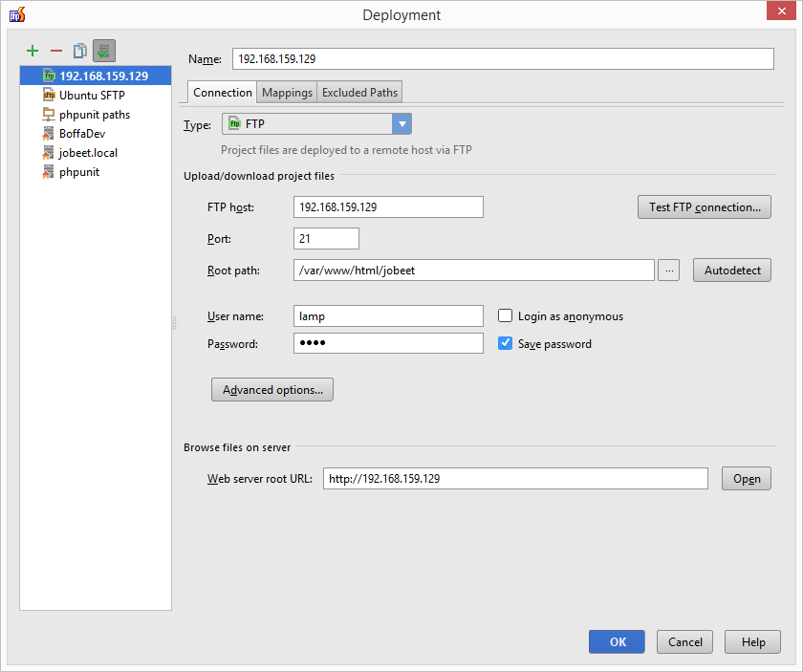Close the Deployment dialog

point(781,11)
